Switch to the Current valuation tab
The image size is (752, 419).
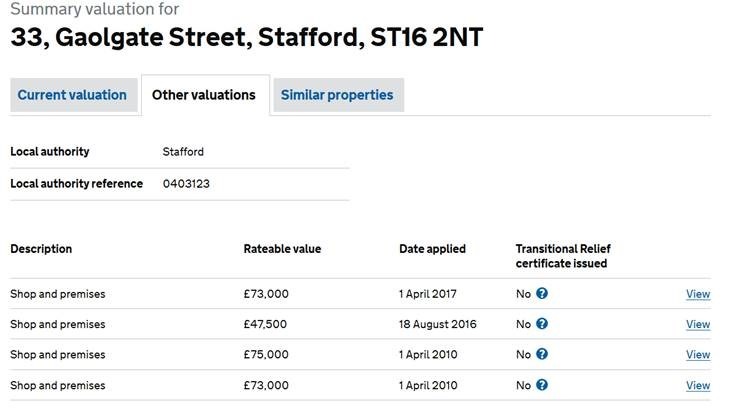72,95
